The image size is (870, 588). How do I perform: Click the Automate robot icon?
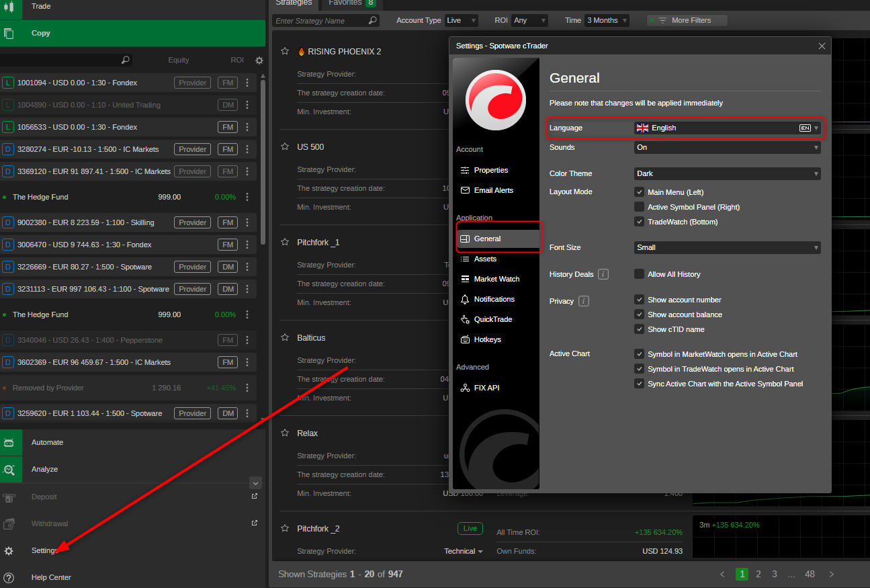coord(9,442)
